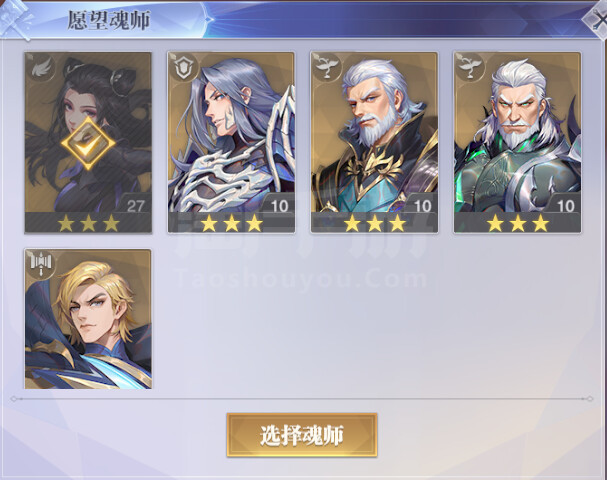The height and width of the screenshot is (480, 607).
Task: Click the bird class icon on green-armored elder card
Action: pos(469,67)
